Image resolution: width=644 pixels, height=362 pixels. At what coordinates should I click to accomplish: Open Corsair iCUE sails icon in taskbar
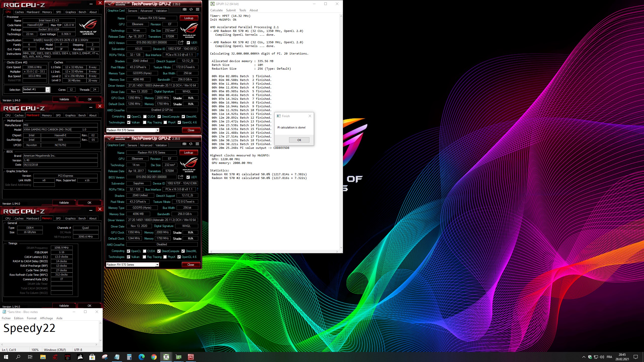[80, 357]
